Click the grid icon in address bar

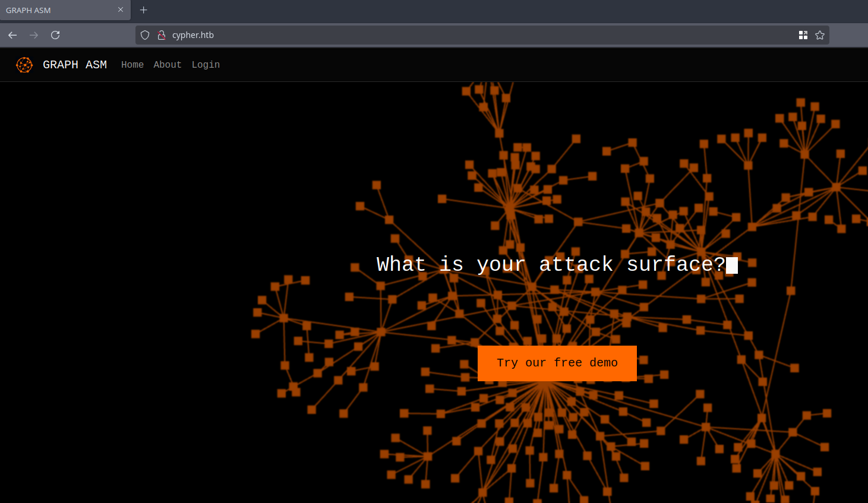[x=803, y=35]
